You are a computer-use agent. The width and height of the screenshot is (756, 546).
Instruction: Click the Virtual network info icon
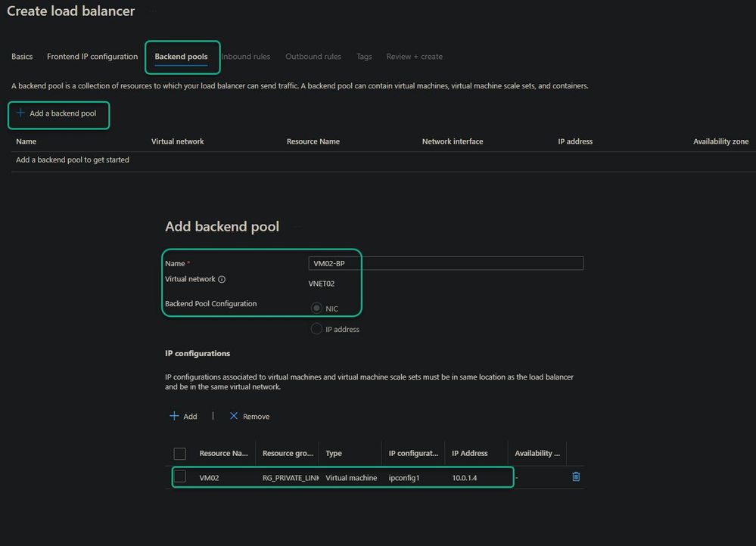tap(222, 279)
